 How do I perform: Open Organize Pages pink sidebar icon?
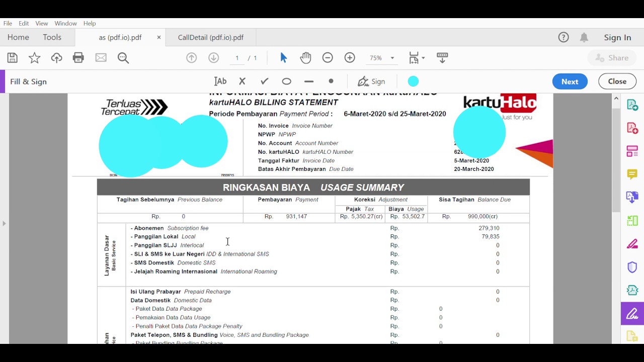coord(632,151)
